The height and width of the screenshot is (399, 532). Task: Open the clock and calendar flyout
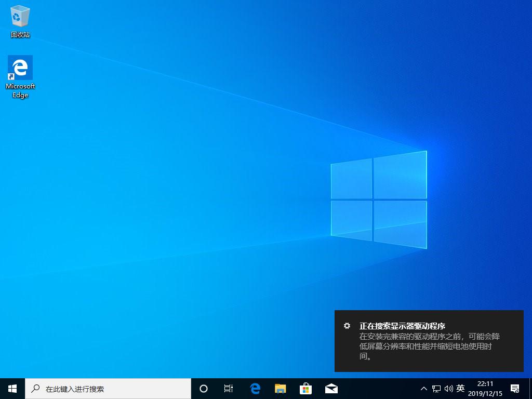[x=486, y=388]
